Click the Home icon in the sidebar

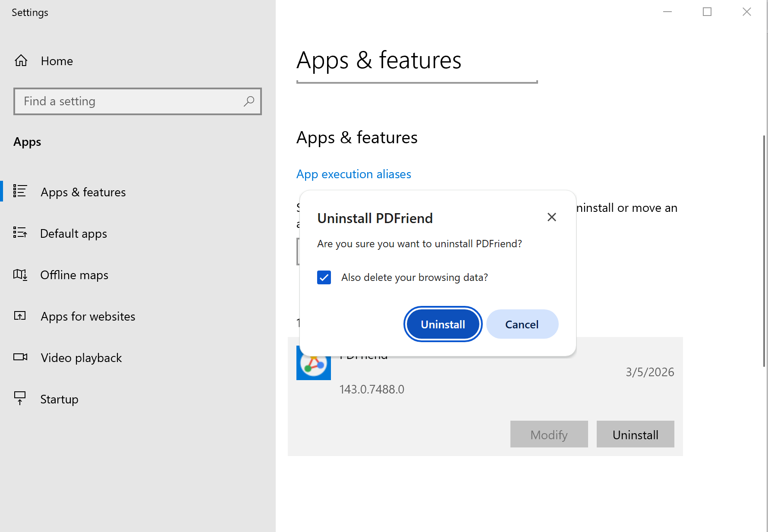20,60
